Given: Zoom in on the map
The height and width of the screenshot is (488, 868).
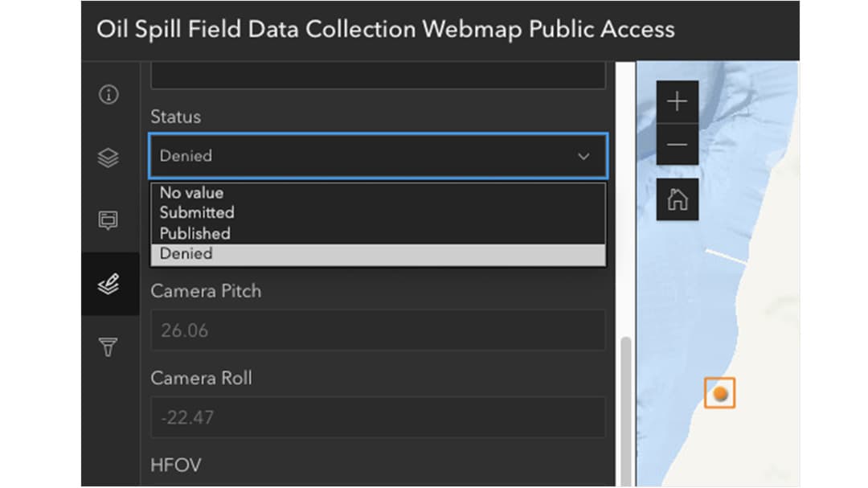Looking at the screenshot, I should click(x=678, y=101).
